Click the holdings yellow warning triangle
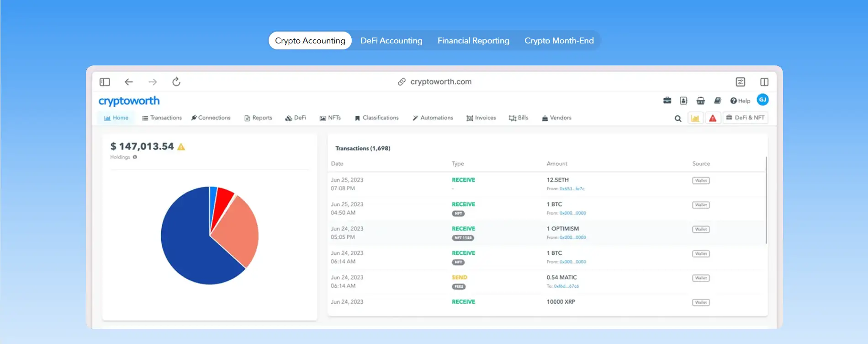868x344 pixels. (181, 147)
